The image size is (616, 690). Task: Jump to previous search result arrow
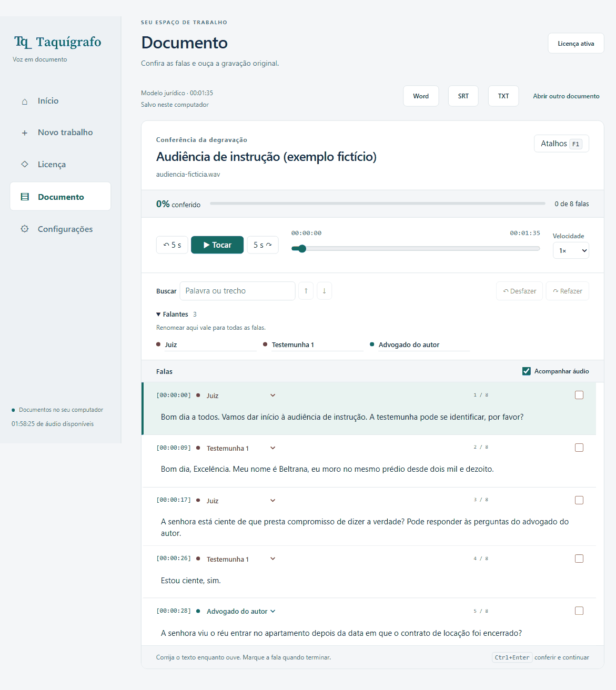306,291
